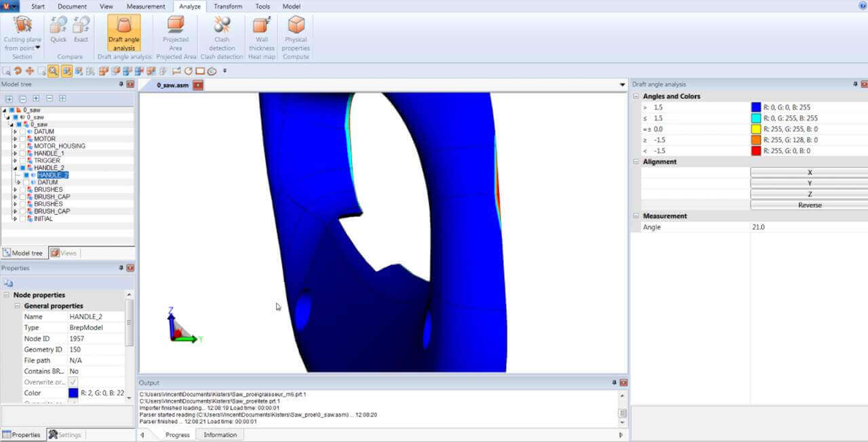Screen dimensions: 868x442
Task: Click the blue swatch for angle > 1.5
Action: [x=756, y=107]
